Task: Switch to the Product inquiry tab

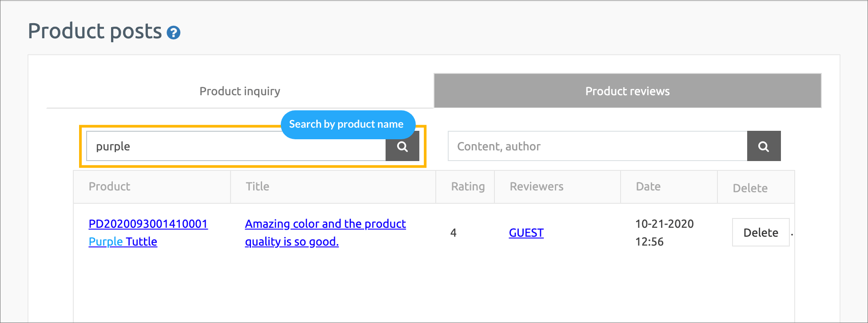Action: (239, 91)
